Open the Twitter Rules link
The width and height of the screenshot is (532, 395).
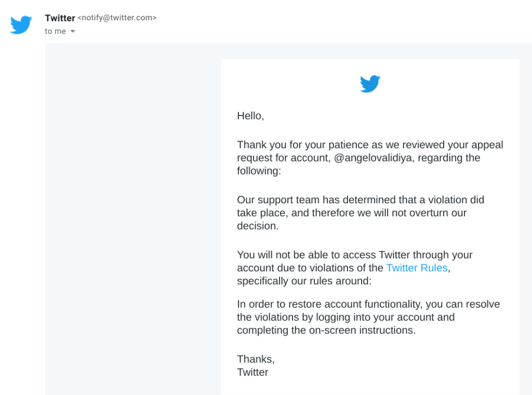point(417,268)
